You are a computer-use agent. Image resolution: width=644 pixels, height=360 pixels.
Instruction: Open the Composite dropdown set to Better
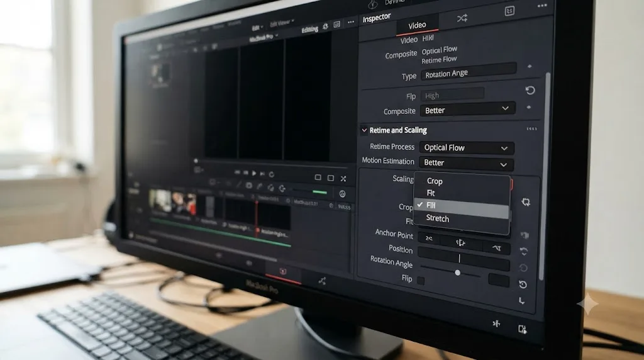point(467,110)
